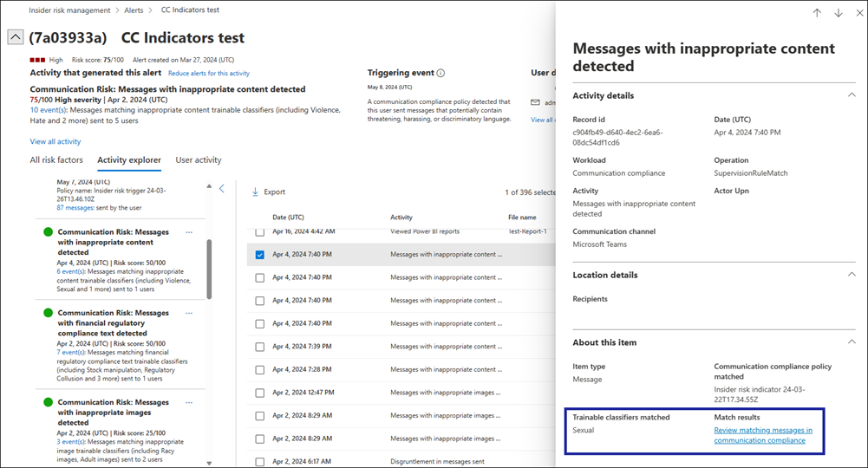Viewport: 868px width, 468px height.
Task: Collapse the alert header with caret button
Action: (x=15, y=37)
